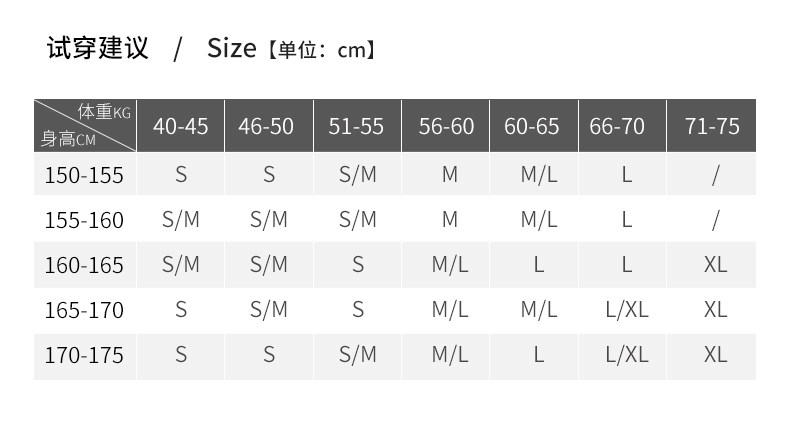Screen dimensions: 790x428
Task: Select the 60-65 weight column header
Action: pyautogui.click(x=533, y=126)
